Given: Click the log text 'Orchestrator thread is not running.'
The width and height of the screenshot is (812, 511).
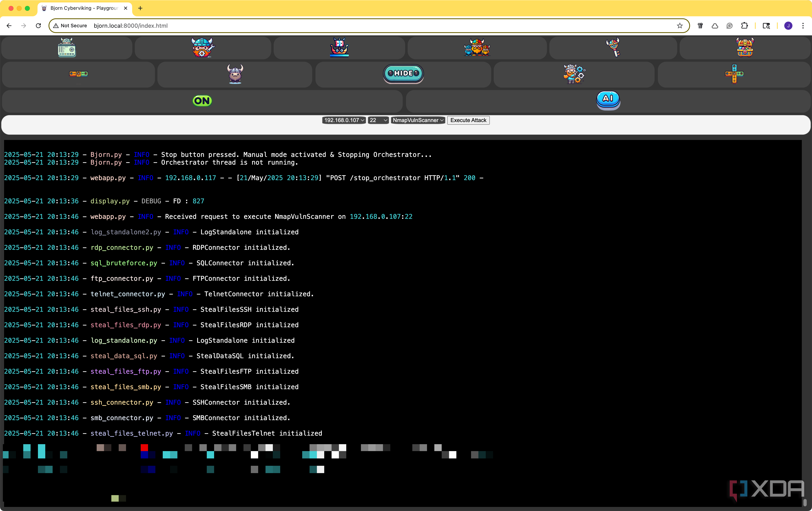Looking at the screenshot, I should pyautogui.click(x=230, y=162).
